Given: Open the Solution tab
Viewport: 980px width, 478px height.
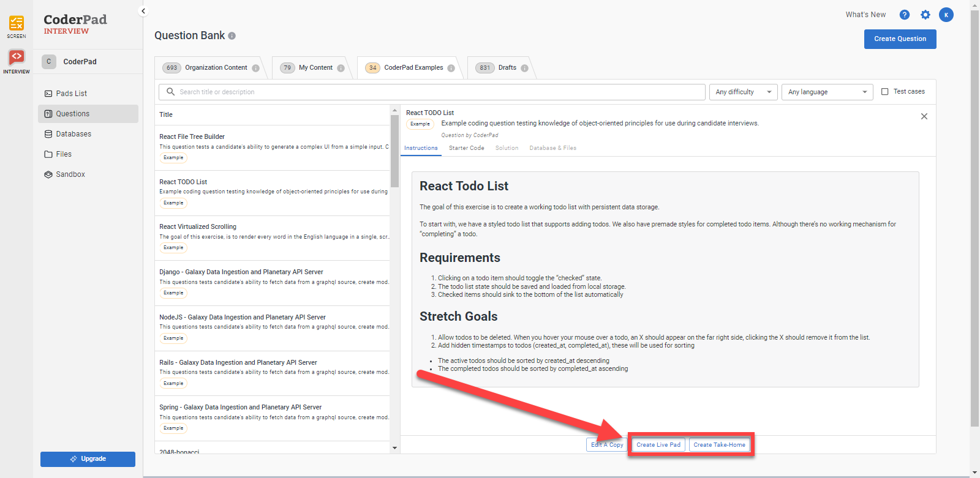Looking at the screenshot, I should 507,148.
